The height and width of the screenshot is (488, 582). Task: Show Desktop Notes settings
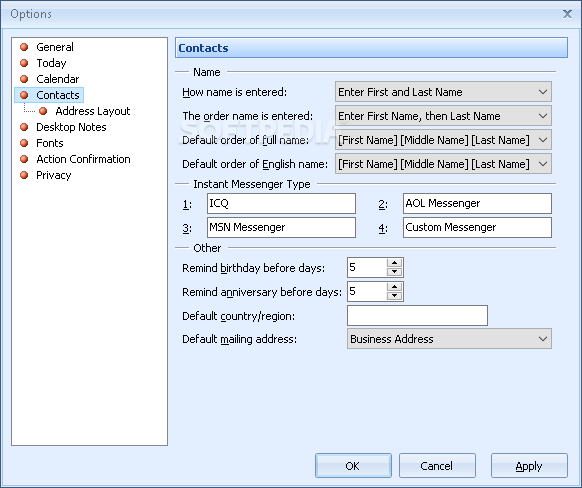pos(71,127)
